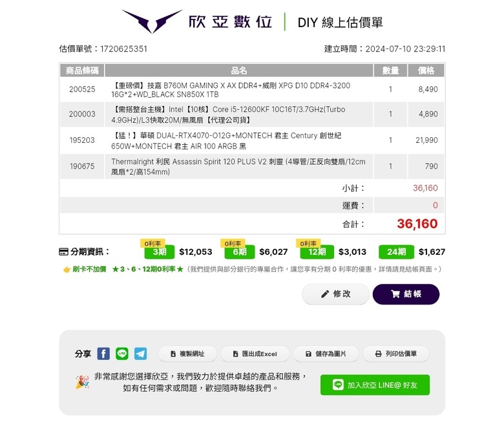The height and width of the screenshot is (421, 504).
Task: Click the credit card icon beside 分期資訊
Action: (63, 252)
